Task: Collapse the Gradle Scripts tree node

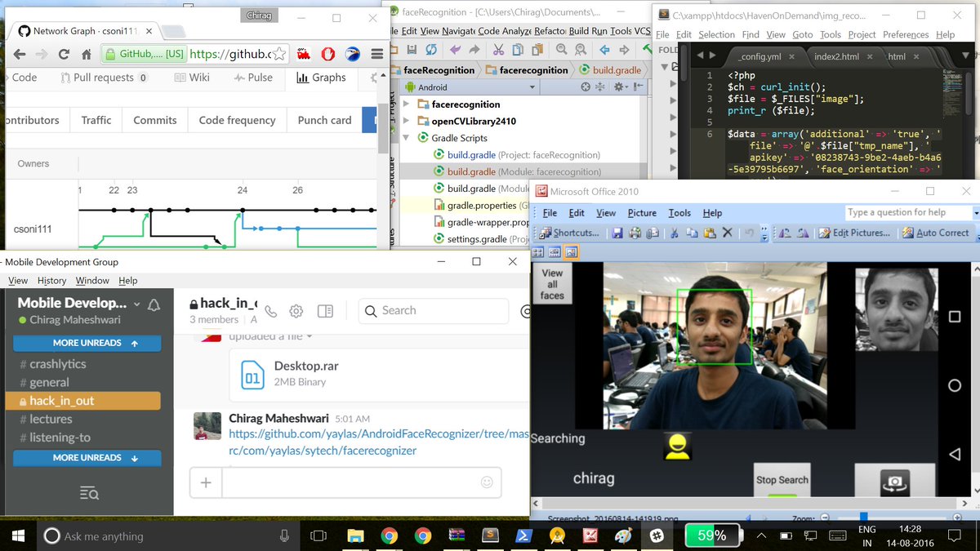Action: click(x=407, y=138)
